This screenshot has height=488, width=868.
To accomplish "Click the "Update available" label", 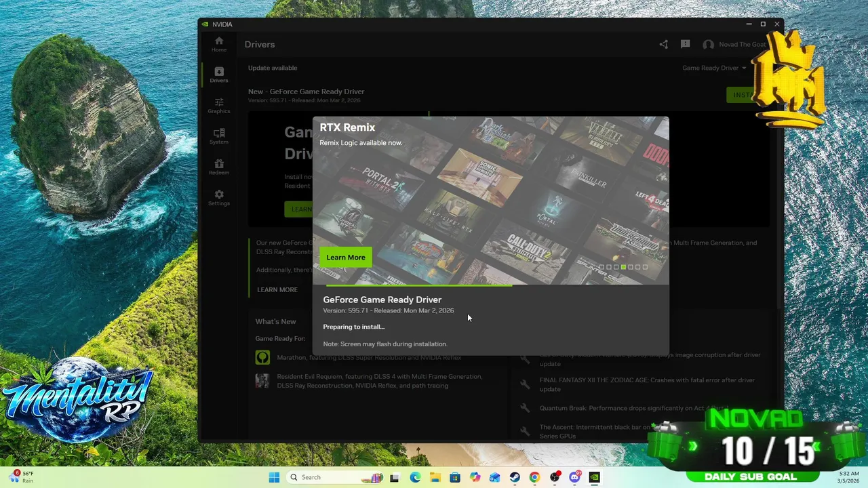I will pos(273,68).
